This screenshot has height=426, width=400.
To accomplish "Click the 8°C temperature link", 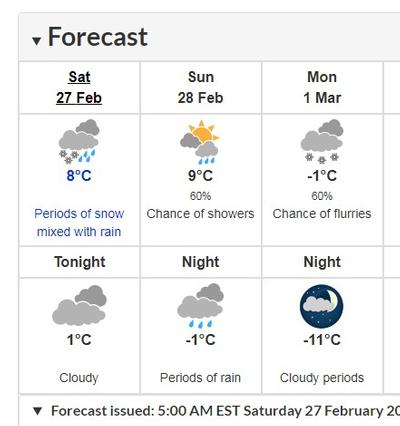I will click(x=79, y=175).
